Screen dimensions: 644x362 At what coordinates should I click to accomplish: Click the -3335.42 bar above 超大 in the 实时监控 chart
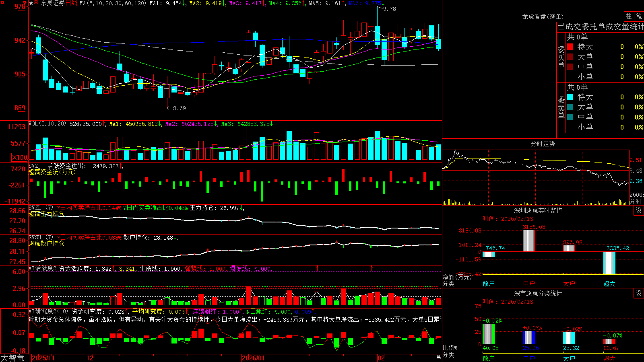pos(609,263)
